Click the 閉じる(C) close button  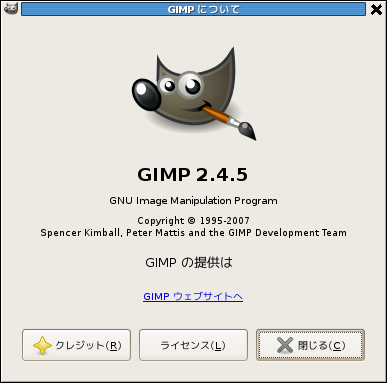[310, 345]
